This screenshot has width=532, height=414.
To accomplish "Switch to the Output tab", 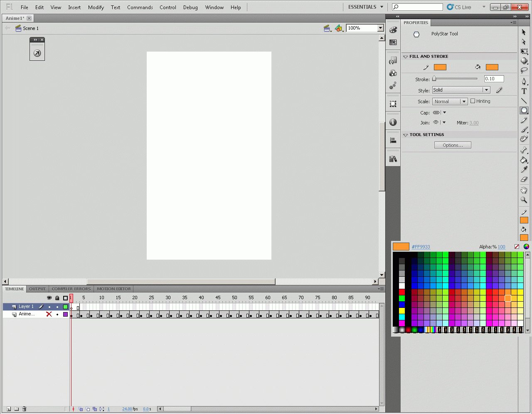I will [37, 289].
